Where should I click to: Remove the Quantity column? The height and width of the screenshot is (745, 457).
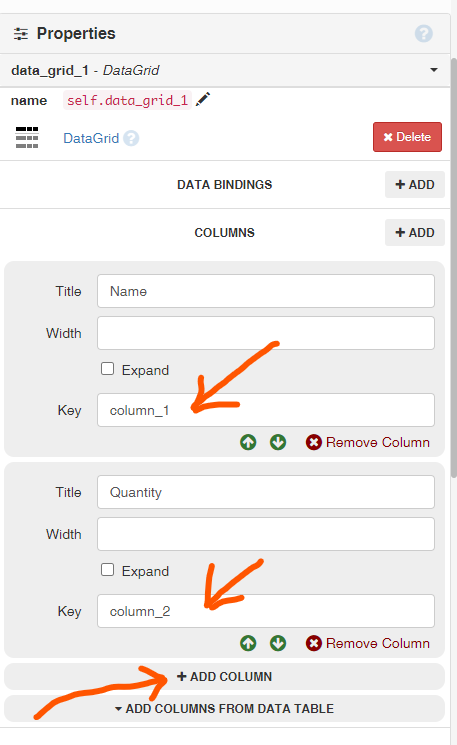[x=368, y=643]
